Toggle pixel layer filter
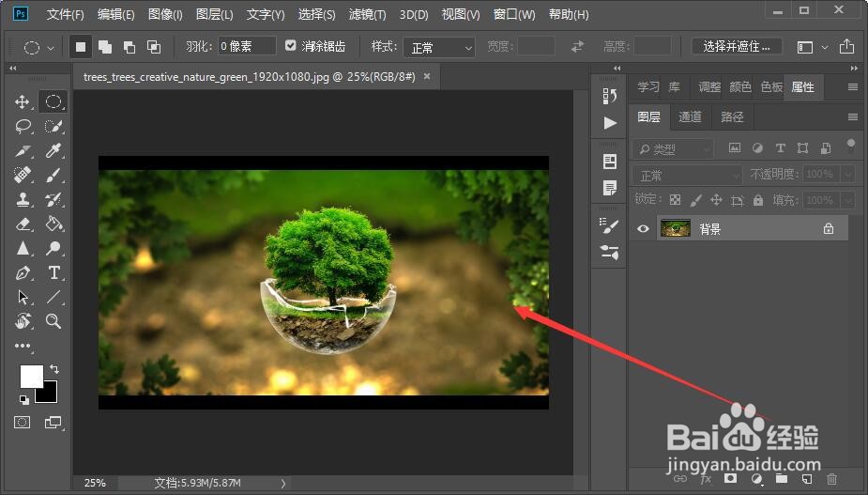This screenshot has width=868, height=495. coord(734,148)
